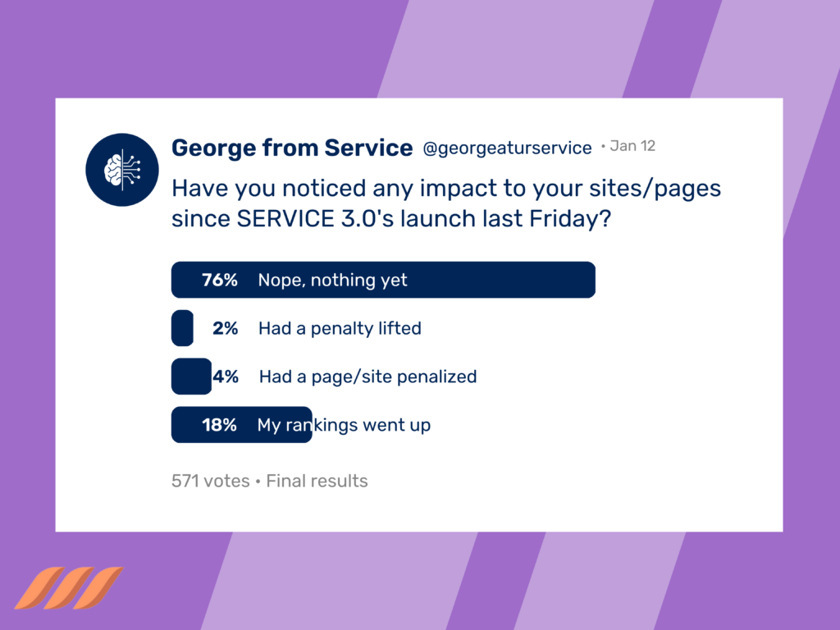Screen dimensions: 840x630
Task: Click the brain circuit profile avatar
Action: tap(122, 170)
